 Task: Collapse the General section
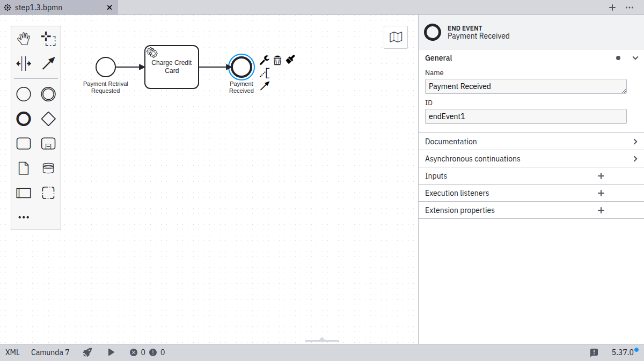point(635,58)
